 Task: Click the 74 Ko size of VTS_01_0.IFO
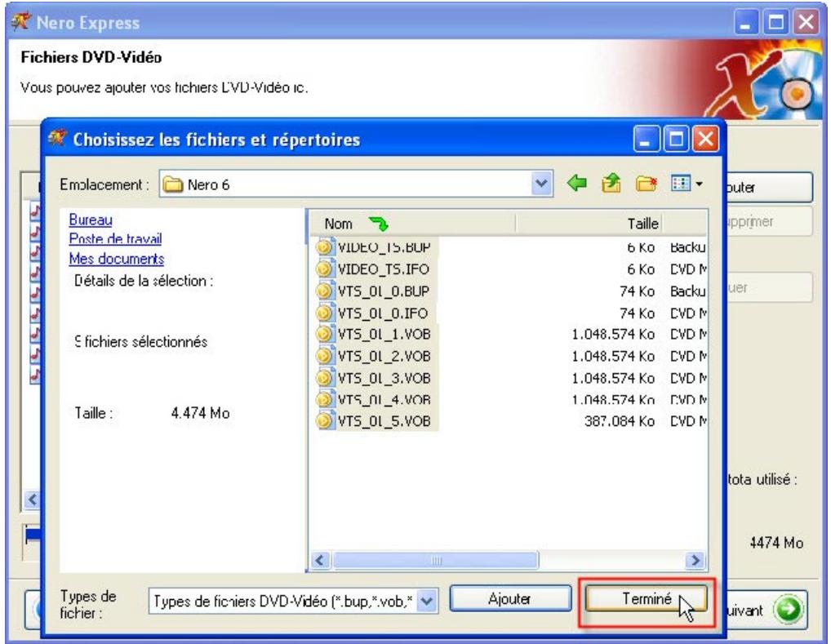click(x=637, y=313)
